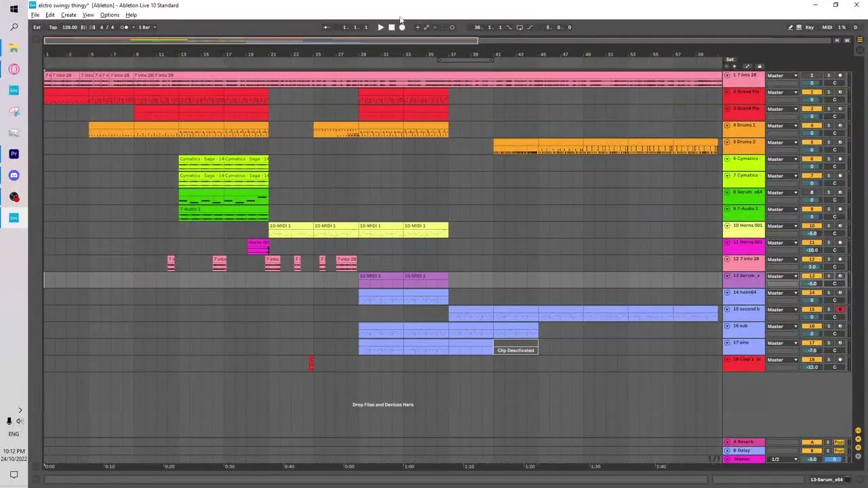Toggle Mixer visibility (M button)
The image size is (868, 488).
(858, 447)
